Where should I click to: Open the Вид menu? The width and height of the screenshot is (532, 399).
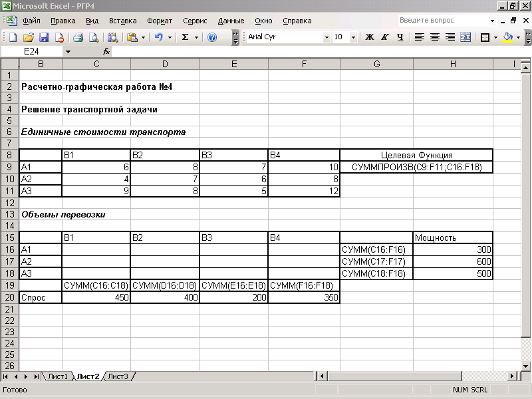(x=92, y=21)
